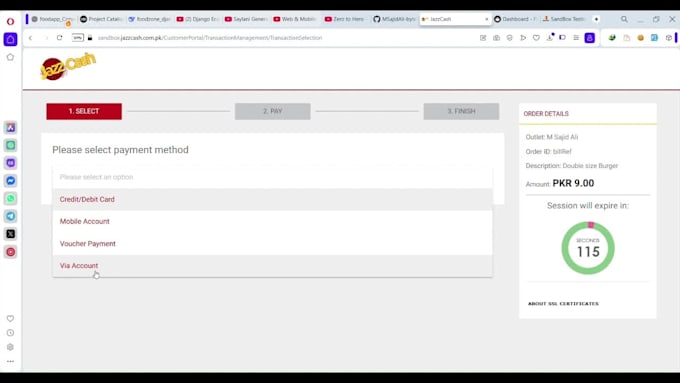Viewport: 680px width, 383px height.
Task: Click About SSL Certificates link
Action: (x=563, y=304)
